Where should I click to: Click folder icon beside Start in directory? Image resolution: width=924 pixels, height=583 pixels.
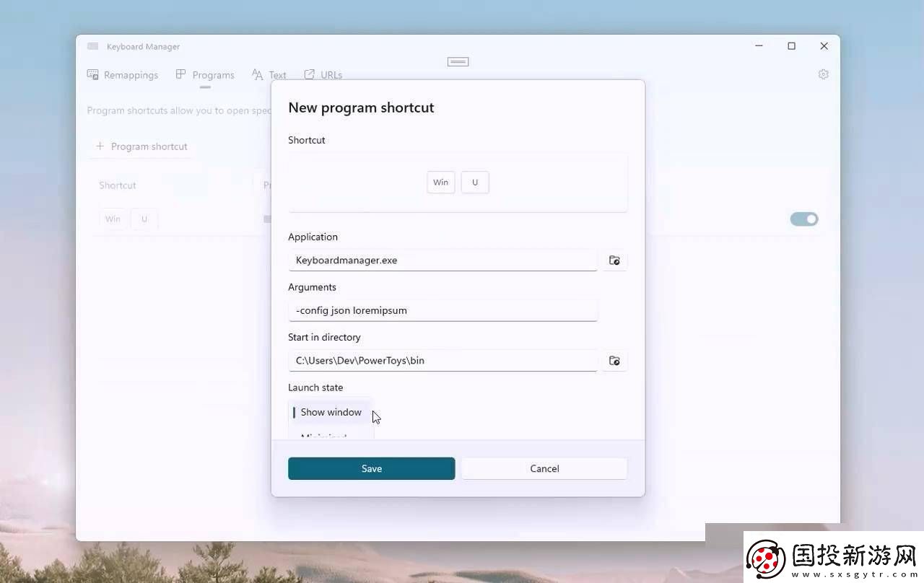614,361
